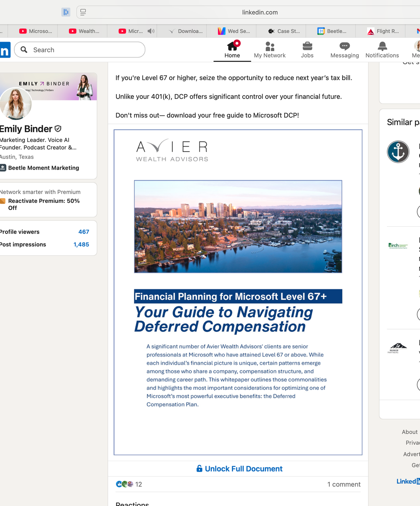
Task: Click the Search input field
Action: point(80,50)
